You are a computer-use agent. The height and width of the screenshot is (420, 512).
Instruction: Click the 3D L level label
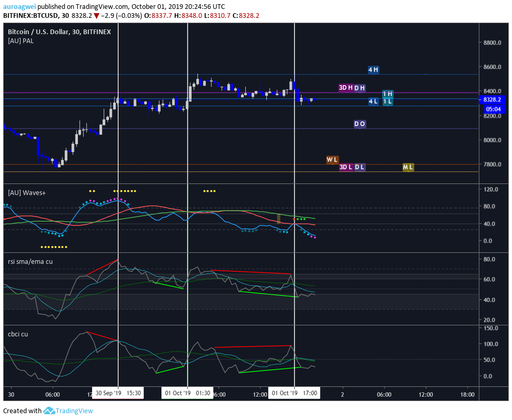coord(346,167)
